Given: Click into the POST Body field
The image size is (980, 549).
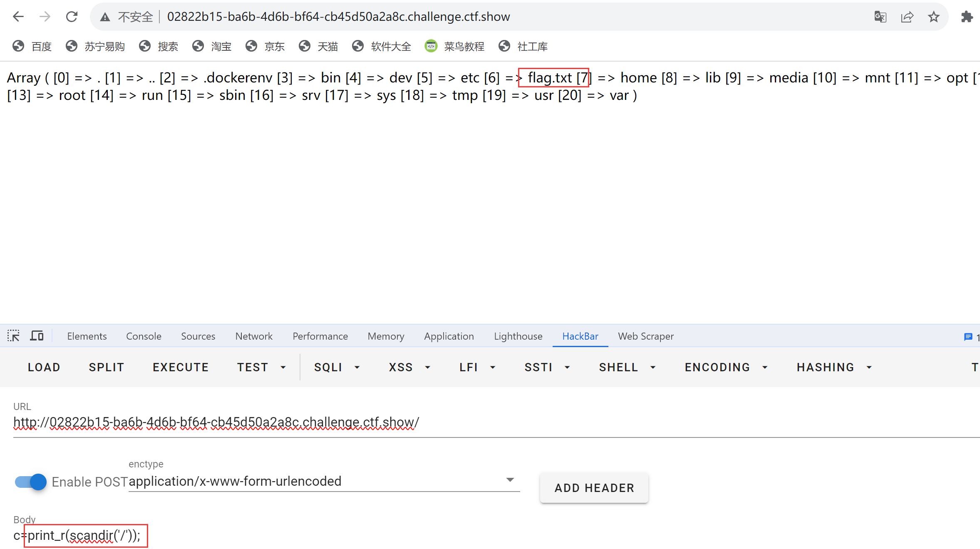Looking at the screenshot, I should [x=496, y=535].
